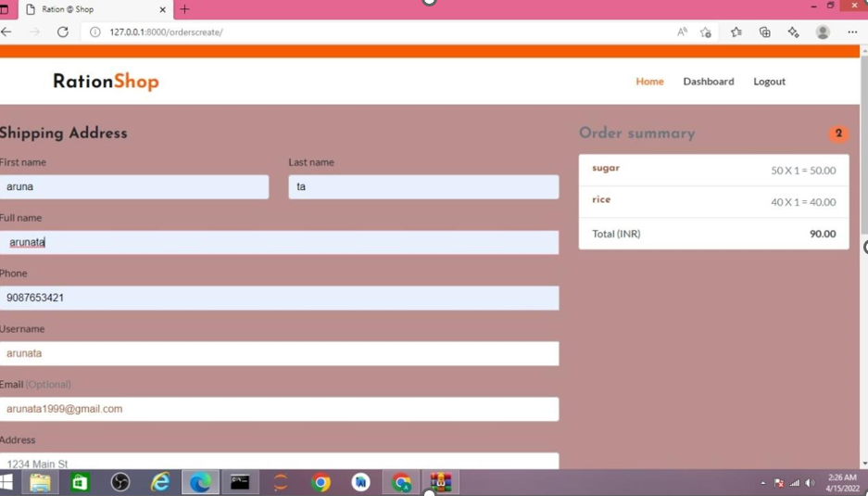
Task: Open Google Chrome from taskbar
Action: (x=321, y=482)
